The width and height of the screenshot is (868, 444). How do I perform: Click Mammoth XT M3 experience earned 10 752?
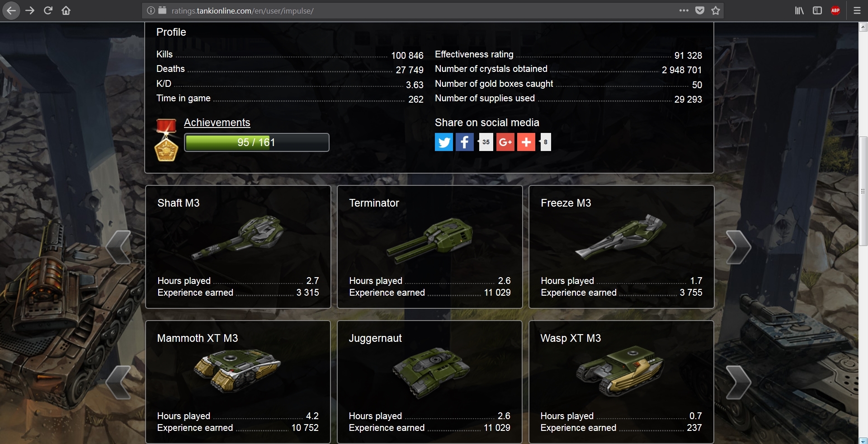coord(305,428)
